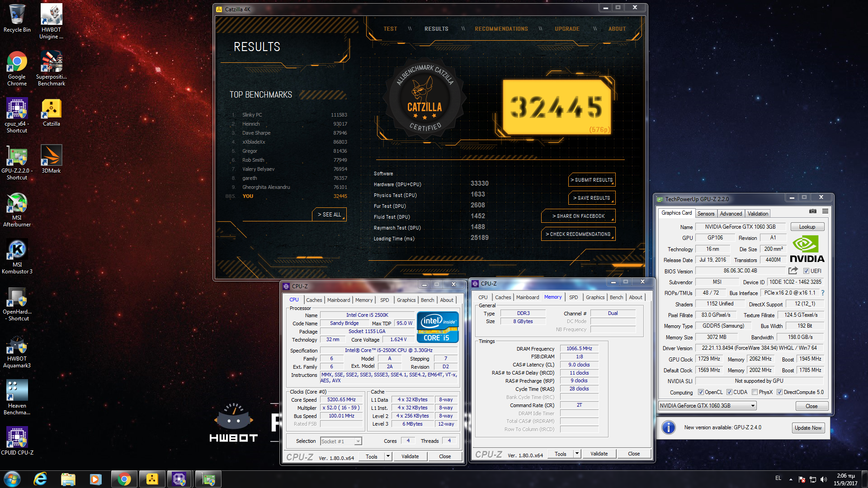Click the volume speaker tray icon

point(824,479)
